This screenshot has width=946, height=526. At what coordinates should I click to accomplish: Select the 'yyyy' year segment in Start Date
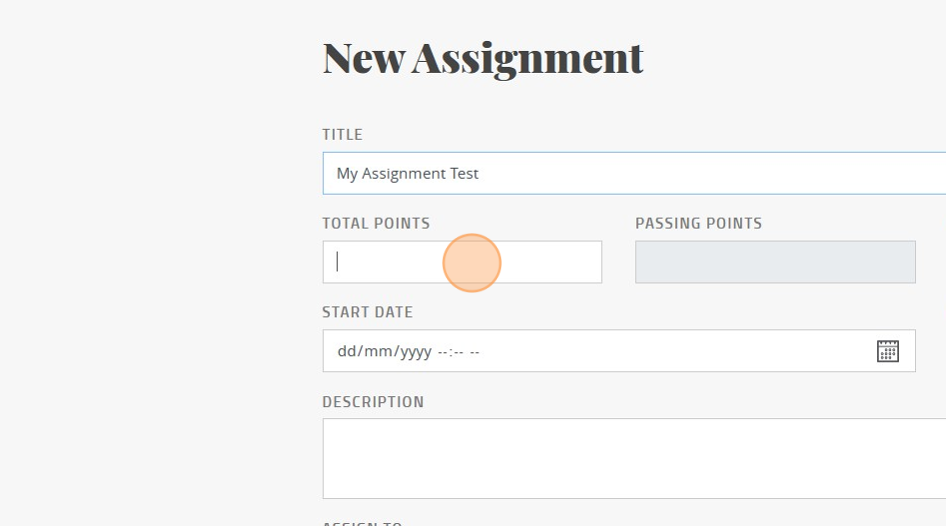[416, 352]
